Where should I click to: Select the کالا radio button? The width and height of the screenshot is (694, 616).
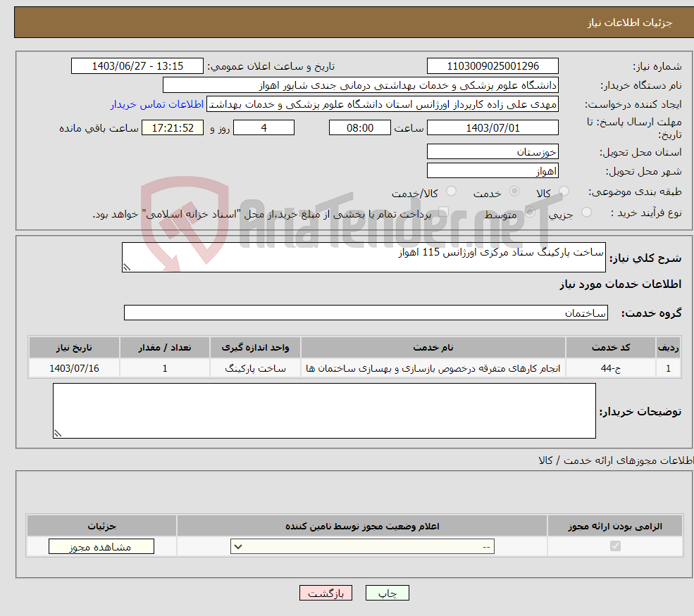pos(564,191)
